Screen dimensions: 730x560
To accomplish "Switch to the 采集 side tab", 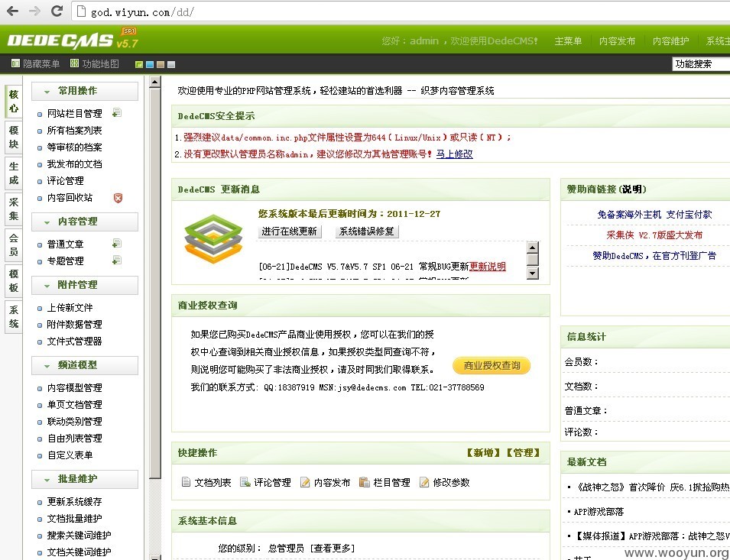I will 14,209.
